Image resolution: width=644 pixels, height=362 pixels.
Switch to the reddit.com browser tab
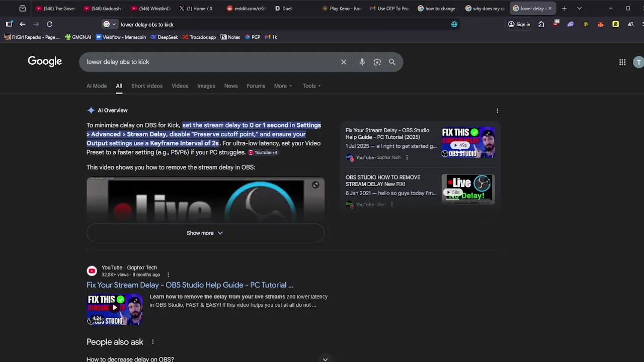246,9
